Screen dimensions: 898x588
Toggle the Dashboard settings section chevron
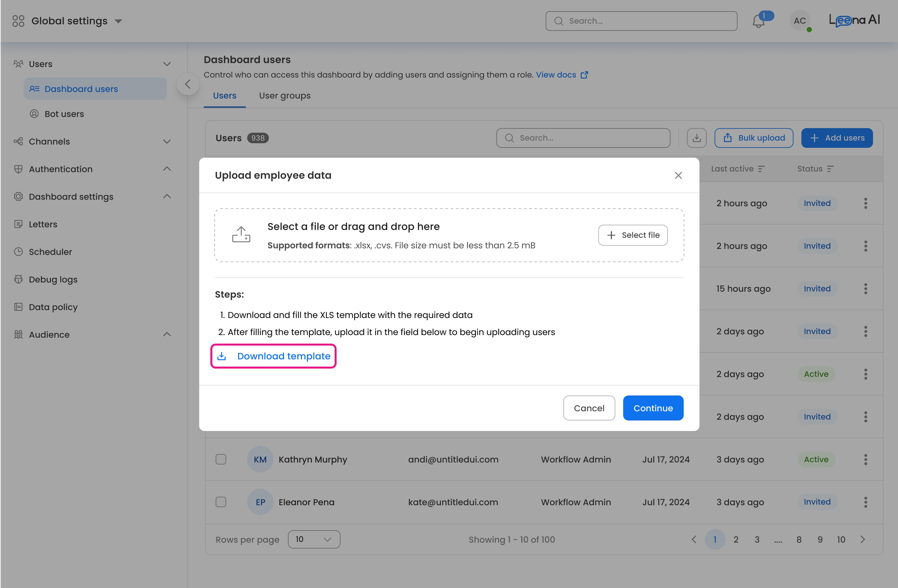pyautogui.click(x=167, y=196)
